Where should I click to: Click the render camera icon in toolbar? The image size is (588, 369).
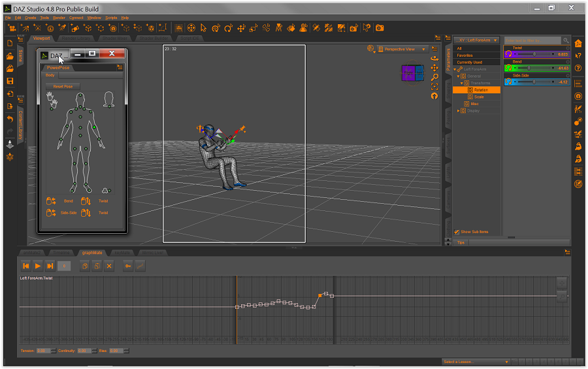(x=380, y=28)
